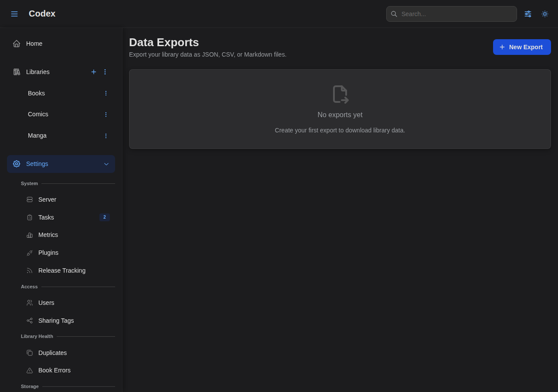Click the 'Access' section label
This screenshot has height=392, width=558.
29,287
